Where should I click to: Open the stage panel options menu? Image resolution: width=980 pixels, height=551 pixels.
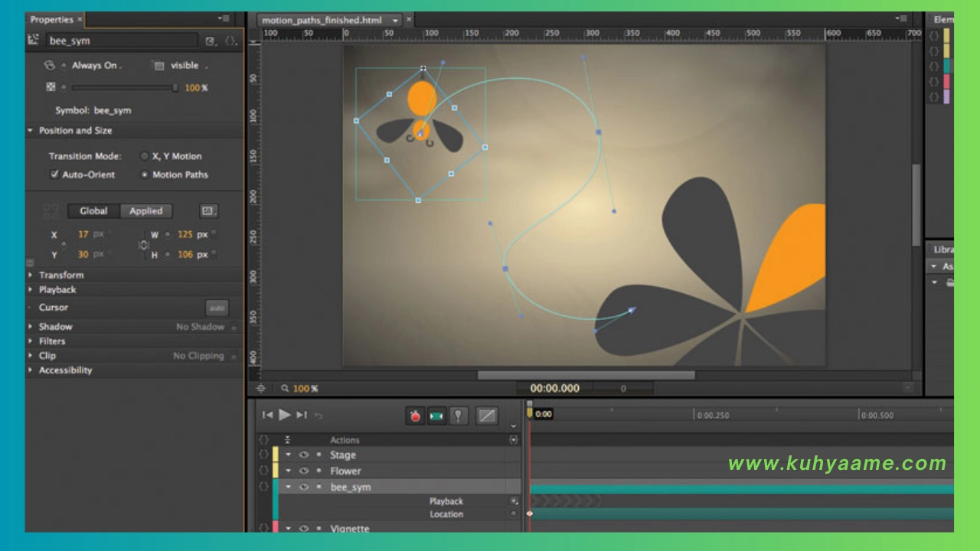pos(901,18)
